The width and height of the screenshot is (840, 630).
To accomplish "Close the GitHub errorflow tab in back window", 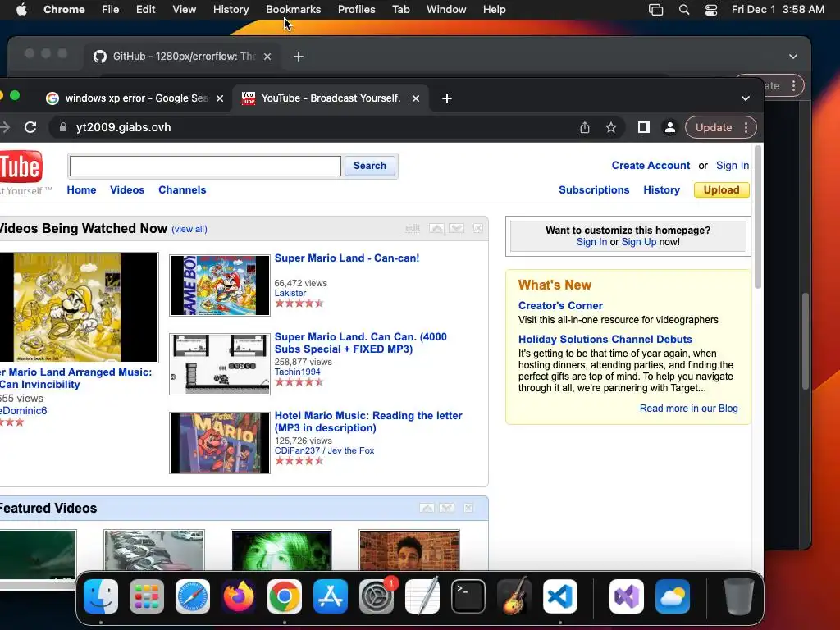I will [267, 57].
